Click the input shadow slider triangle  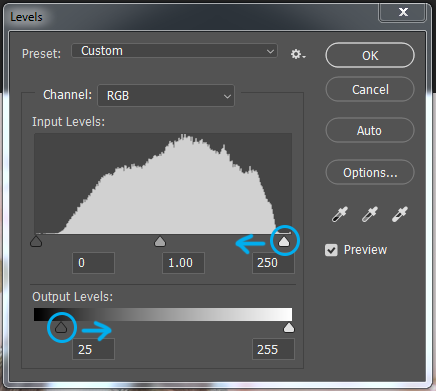(36, 241)
